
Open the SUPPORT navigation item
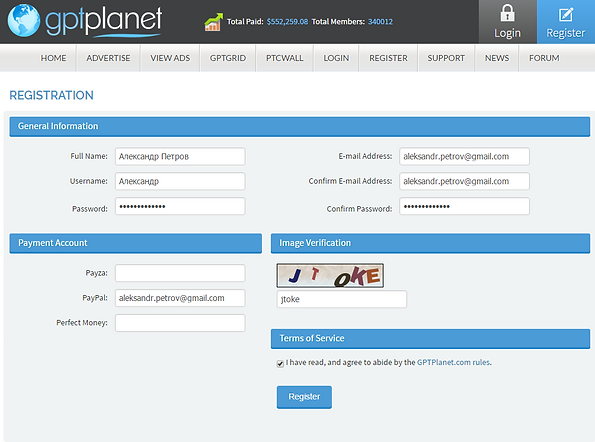[x=446, y=58]
